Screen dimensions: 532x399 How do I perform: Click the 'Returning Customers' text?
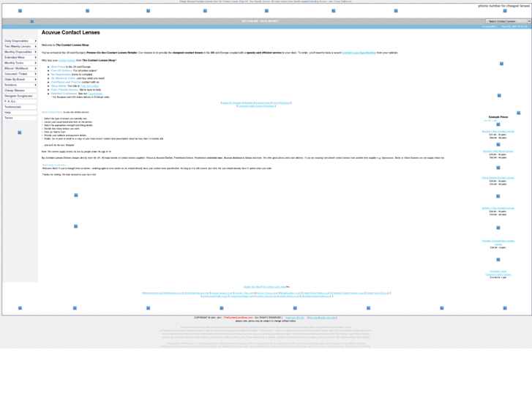[x=54, y=165]
